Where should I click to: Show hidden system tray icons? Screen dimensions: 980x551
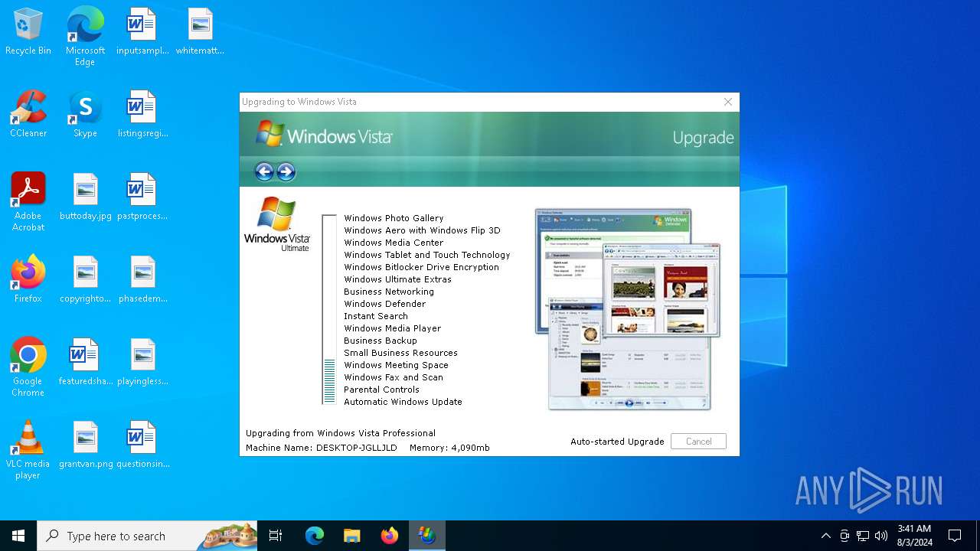click(825, 536)
